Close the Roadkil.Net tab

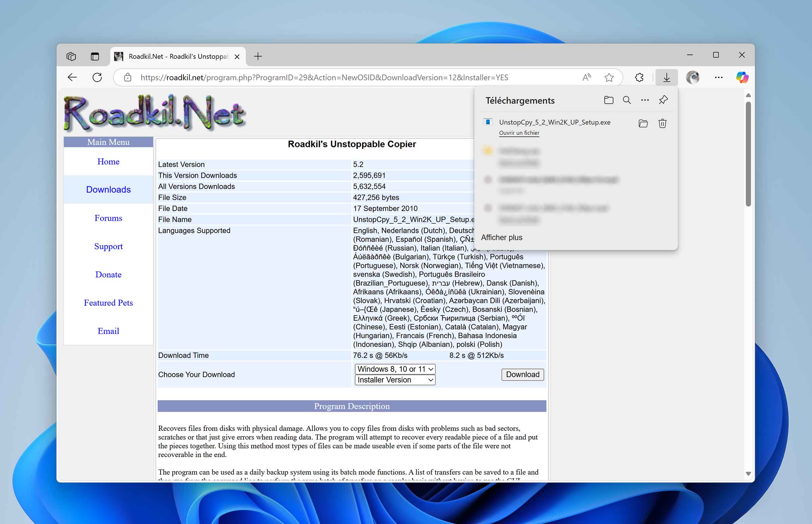pos(237,56)
